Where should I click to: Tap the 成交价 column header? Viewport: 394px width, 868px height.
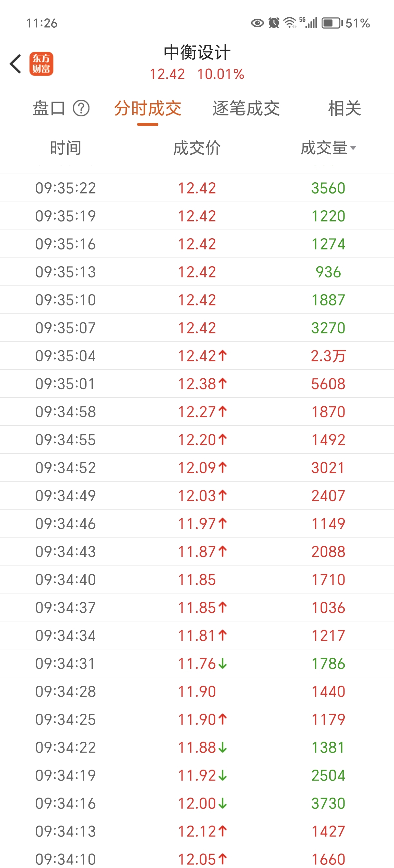click(197, 148)
